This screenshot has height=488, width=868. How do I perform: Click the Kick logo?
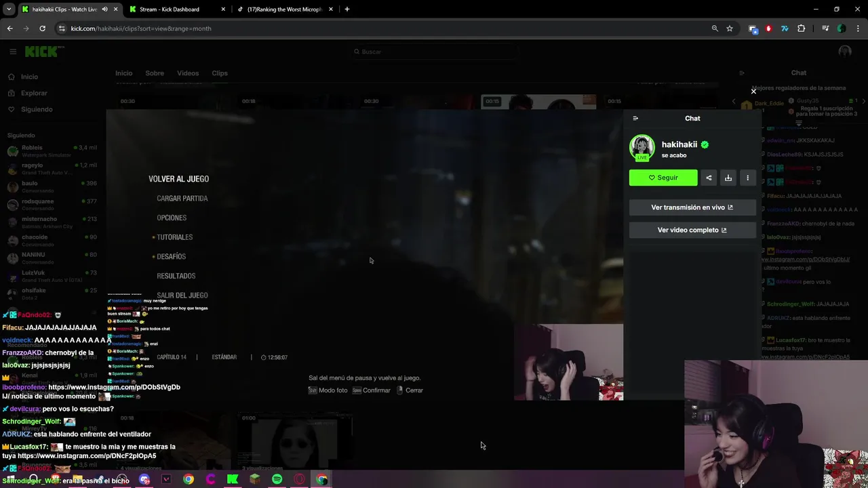click(42, 52)
